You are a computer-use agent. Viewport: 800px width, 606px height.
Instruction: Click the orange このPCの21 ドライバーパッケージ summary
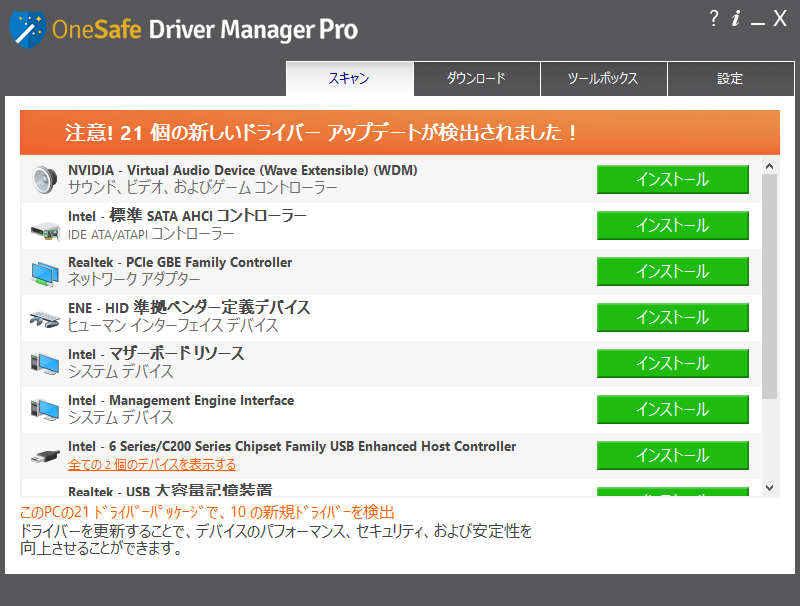[207, 512]
